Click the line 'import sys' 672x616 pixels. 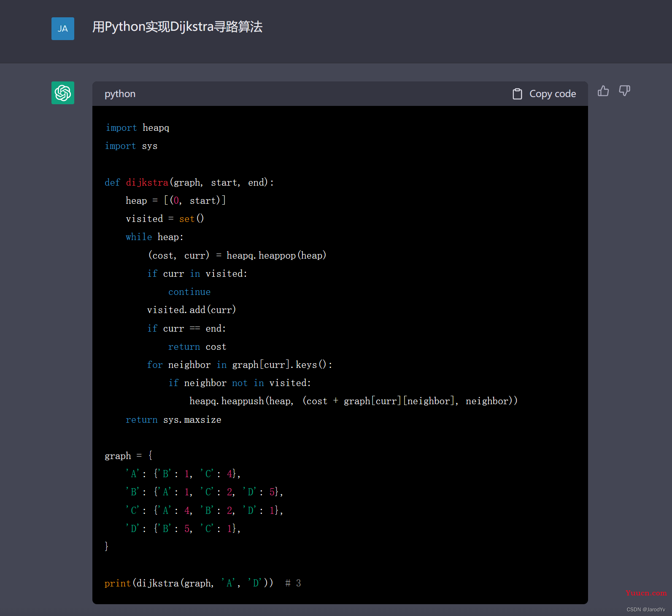[x=131, y=146]
